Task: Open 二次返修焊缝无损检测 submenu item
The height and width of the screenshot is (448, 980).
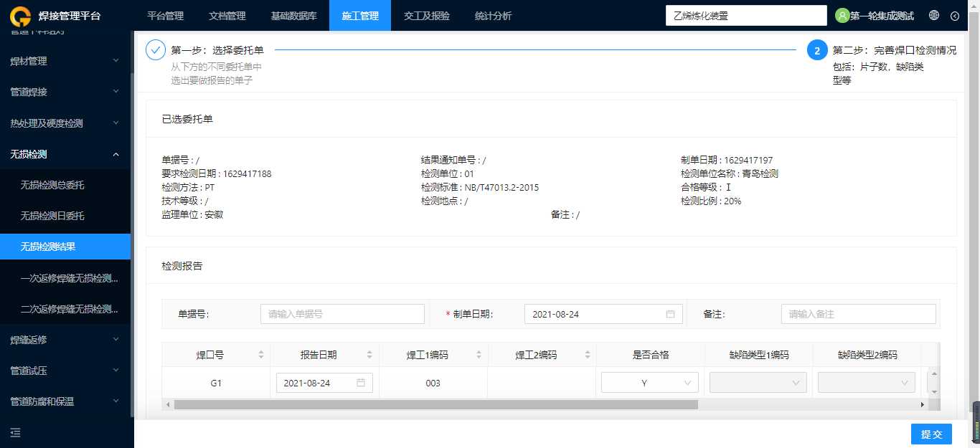Action: [65, 309]
